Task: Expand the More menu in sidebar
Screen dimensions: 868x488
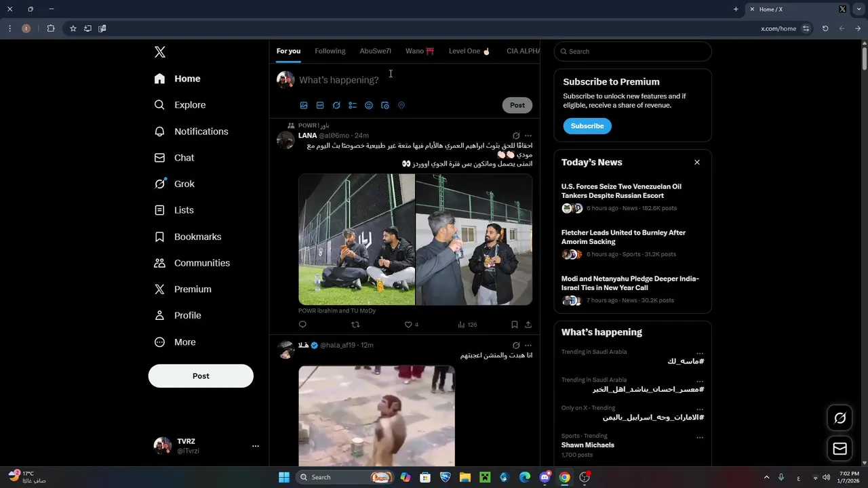Action: click(175, 342)
